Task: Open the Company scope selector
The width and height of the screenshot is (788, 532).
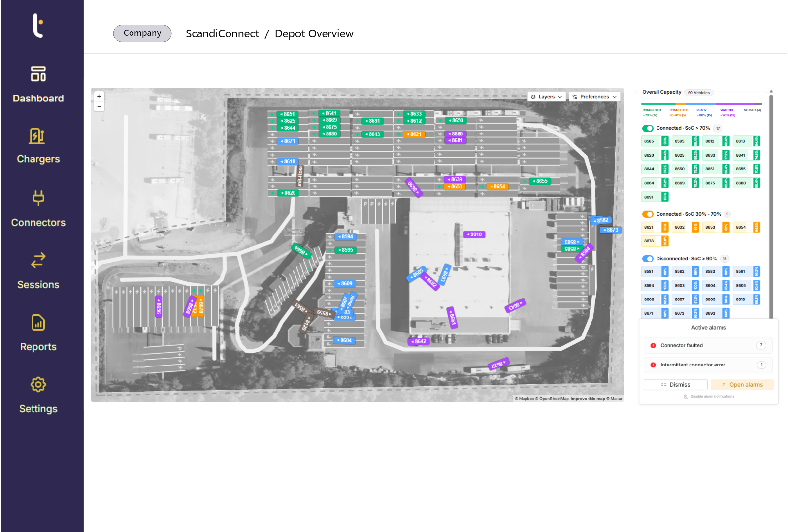Action: coord(142,33)
